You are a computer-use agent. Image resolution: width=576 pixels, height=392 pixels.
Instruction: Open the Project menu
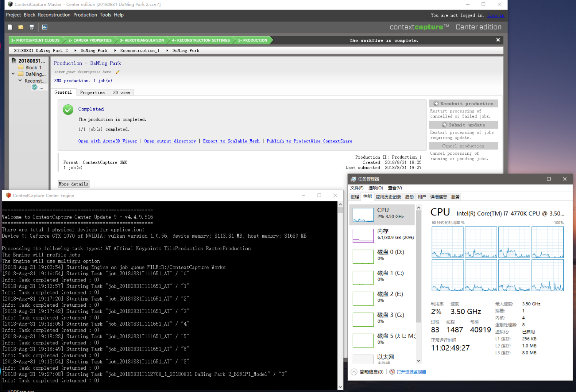[13, 15]
